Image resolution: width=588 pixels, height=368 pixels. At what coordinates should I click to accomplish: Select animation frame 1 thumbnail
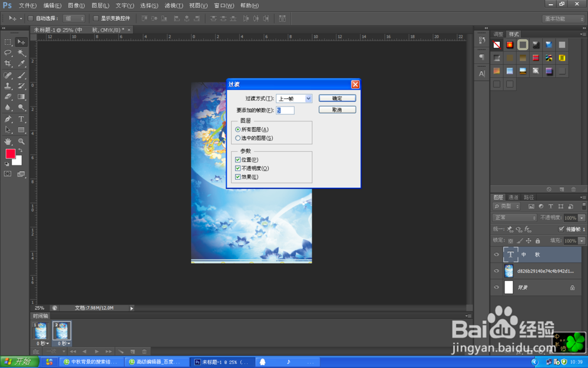(41, 331)
